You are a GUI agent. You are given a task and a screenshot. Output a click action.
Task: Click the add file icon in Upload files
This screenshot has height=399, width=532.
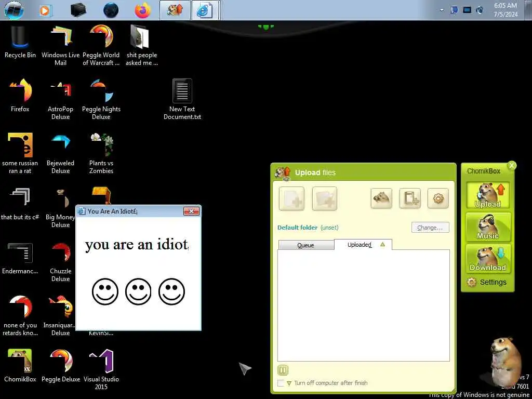tap(292, 198)
